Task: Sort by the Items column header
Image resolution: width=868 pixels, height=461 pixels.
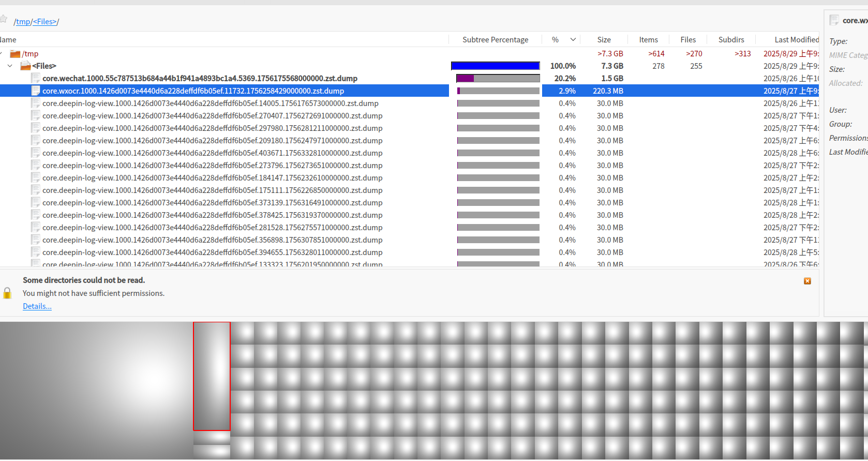Action: (x=648, y=39)
